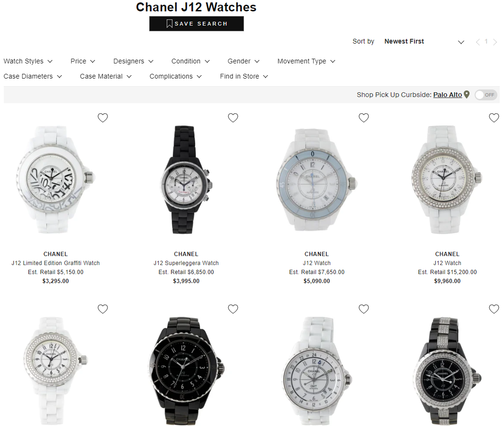Toggle Shop Pick Up Curbside switch on
The height and width of the screenshot is (426, 504).
[x=486, y=95]
